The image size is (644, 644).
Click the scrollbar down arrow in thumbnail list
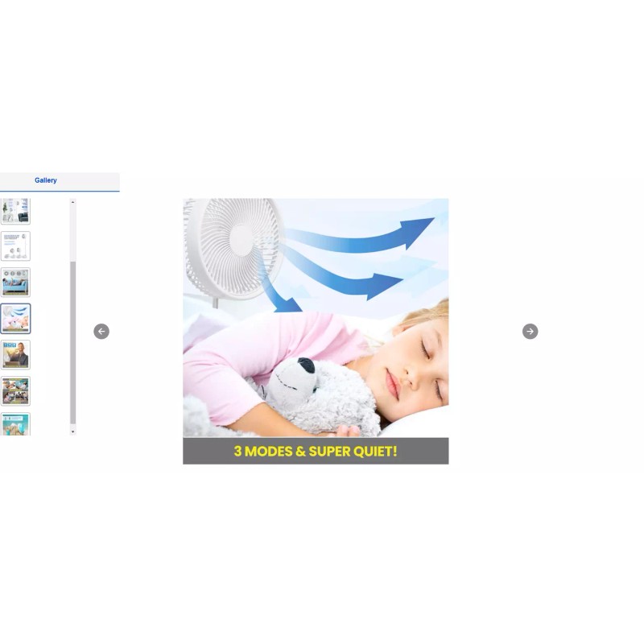point(73,431)
